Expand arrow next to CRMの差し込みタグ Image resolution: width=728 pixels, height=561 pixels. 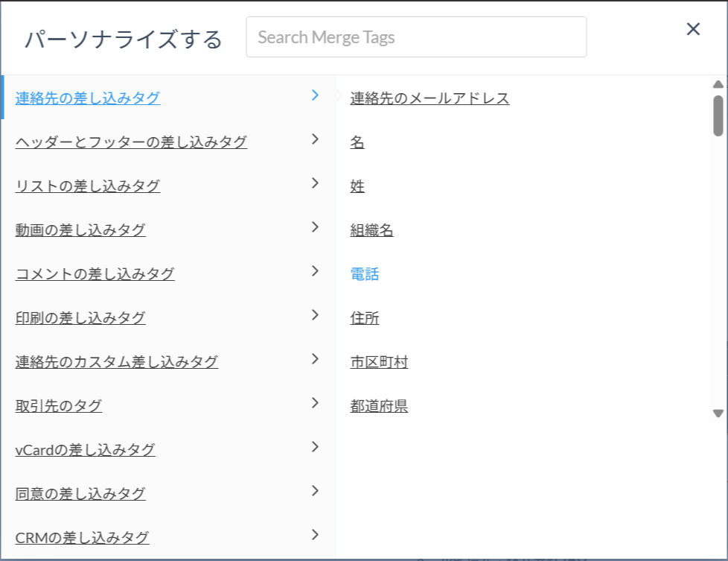coord(315,535)
